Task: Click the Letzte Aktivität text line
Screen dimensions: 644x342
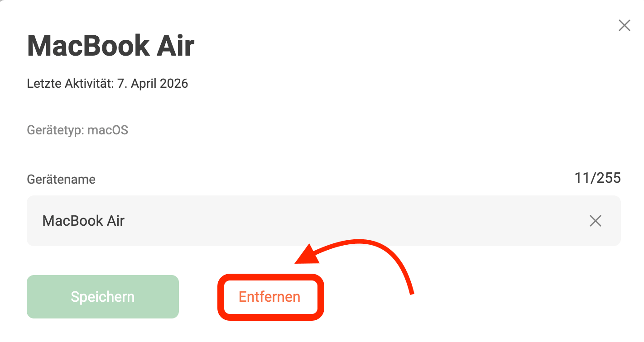Action: pyautogui.click(x=107, y=84)
